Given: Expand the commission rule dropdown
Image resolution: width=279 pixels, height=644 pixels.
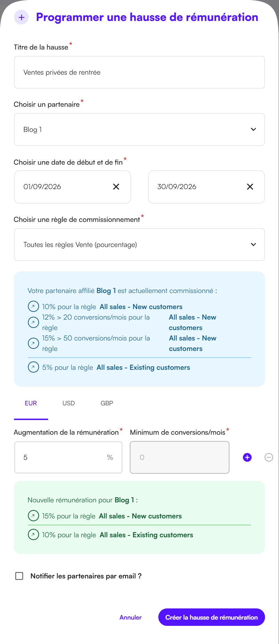Looking at the screenshot, I should click(x=139, y=245).
